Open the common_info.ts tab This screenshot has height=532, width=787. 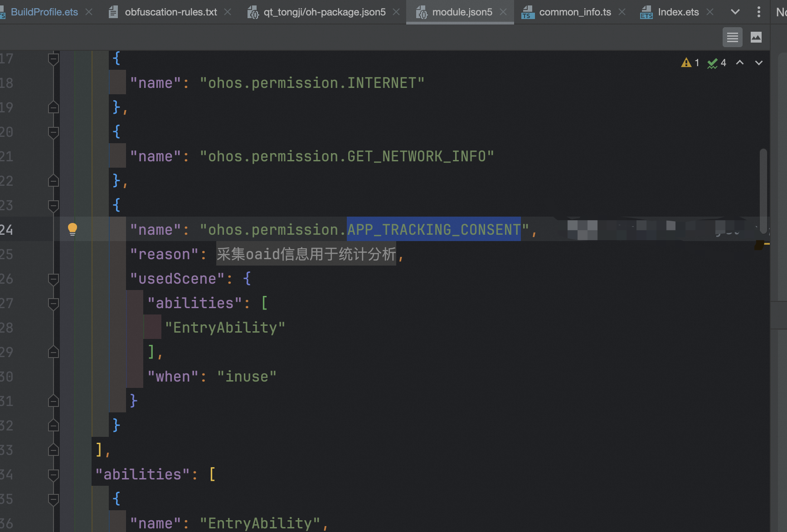(x=574, y=12)
